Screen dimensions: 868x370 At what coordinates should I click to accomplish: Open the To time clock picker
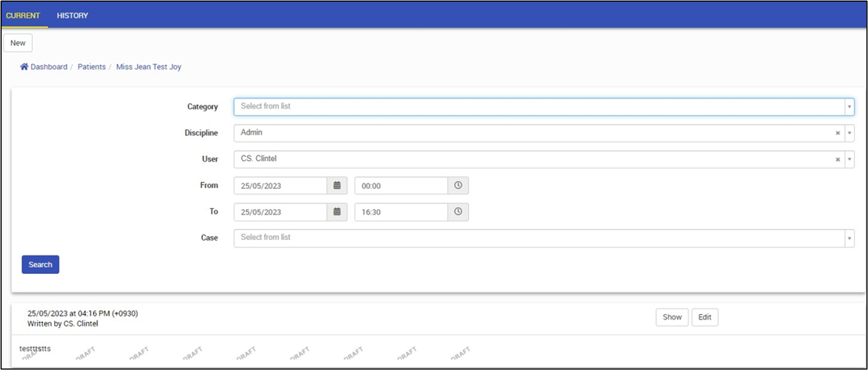[x=458, y=212]
